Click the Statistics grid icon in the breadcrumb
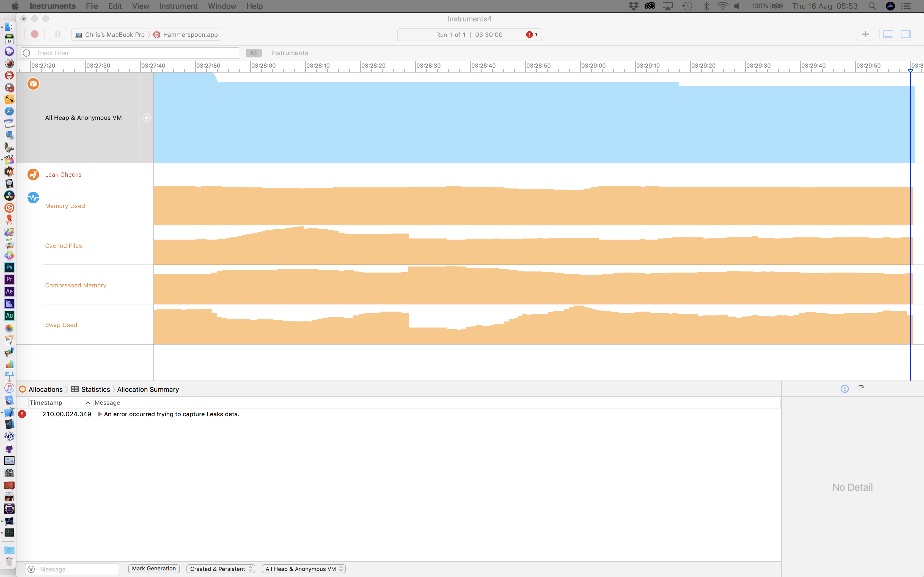924x577 pixels. tap(75, 389)
